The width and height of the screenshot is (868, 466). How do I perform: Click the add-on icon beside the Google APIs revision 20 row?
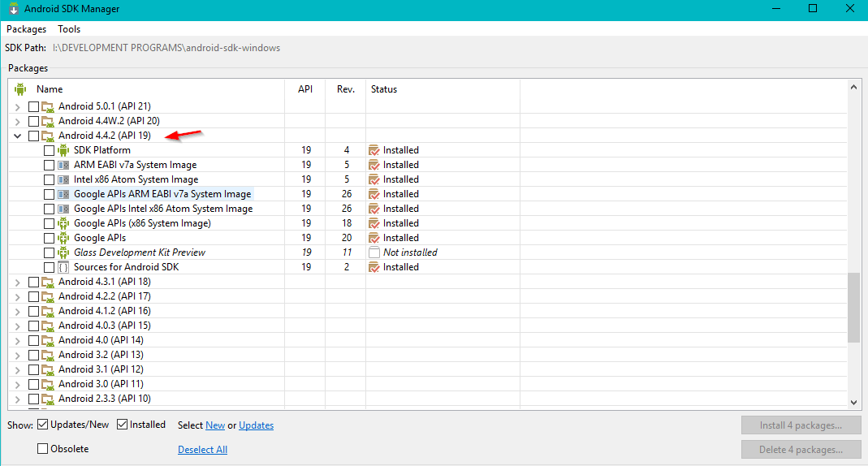[x=63, y=238]
